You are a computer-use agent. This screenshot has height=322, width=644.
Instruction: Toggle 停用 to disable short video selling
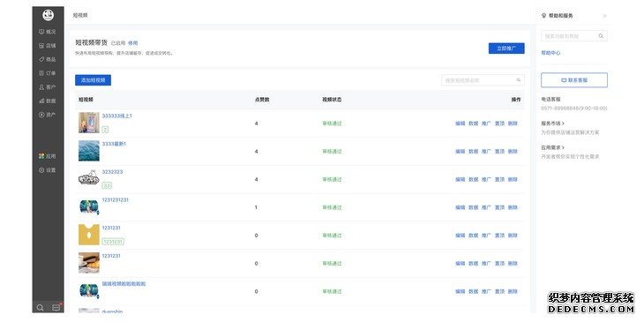click(133, 43)
